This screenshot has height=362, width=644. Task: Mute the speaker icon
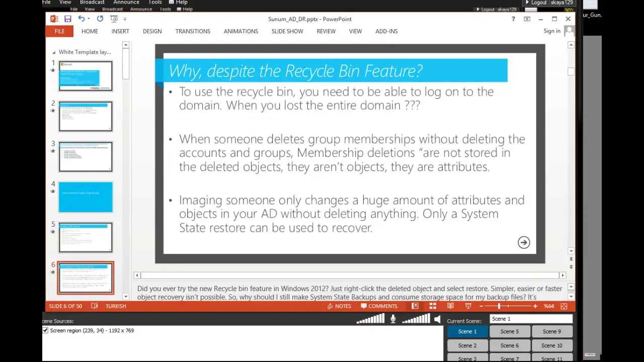437,319
